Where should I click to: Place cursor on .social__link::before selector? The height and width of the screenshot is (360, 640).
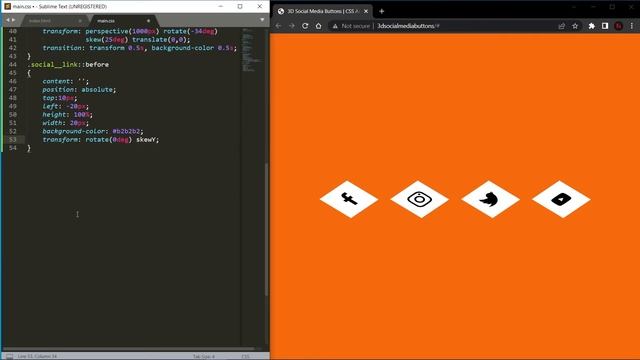tap(68, 64)
